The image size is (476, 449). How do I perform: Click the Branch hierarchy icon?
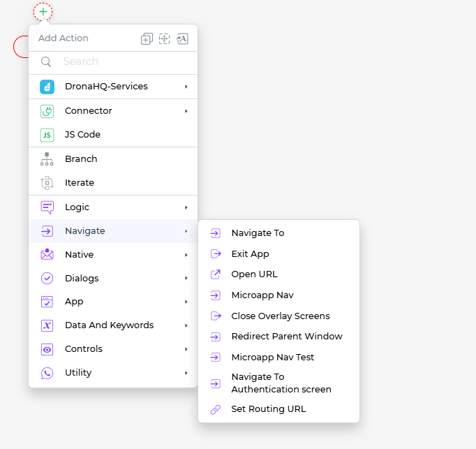point(47,159)
